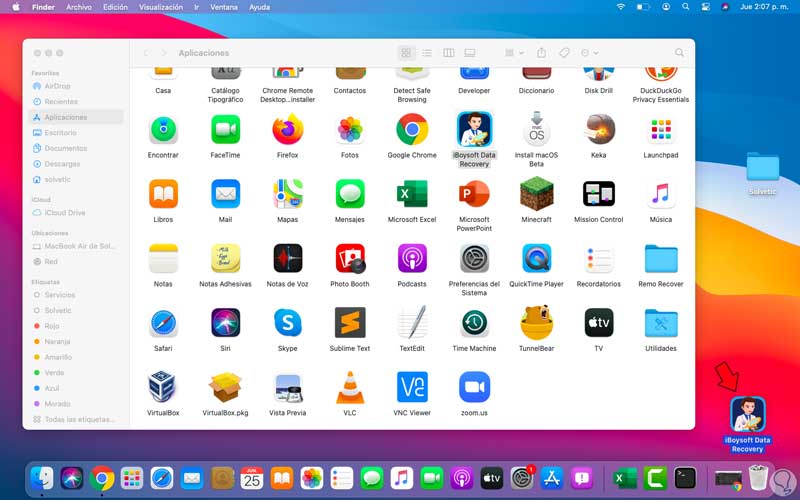Select the Remo Recover folder
The width and height of the screenshot is (800, 500).
(x=661, y=259)
